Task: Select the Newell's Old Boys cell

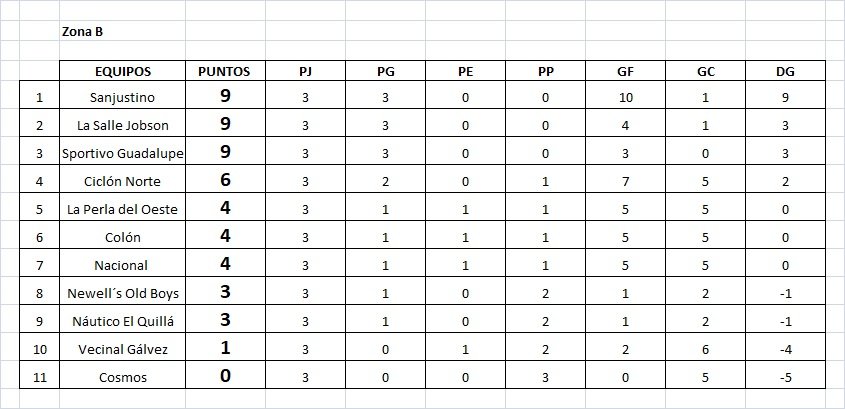Action: point(122,293)
